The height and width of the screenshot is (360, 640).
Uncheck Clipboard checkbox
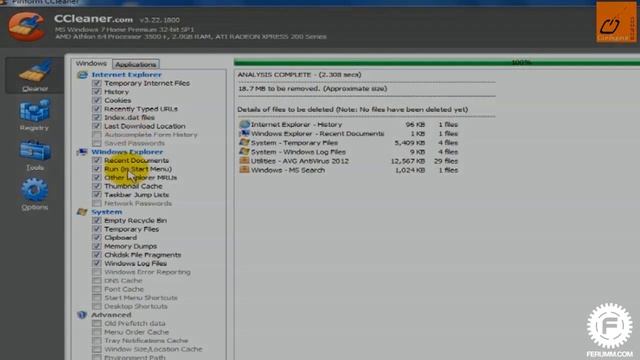pyautogui.click(x=97, y=238)
